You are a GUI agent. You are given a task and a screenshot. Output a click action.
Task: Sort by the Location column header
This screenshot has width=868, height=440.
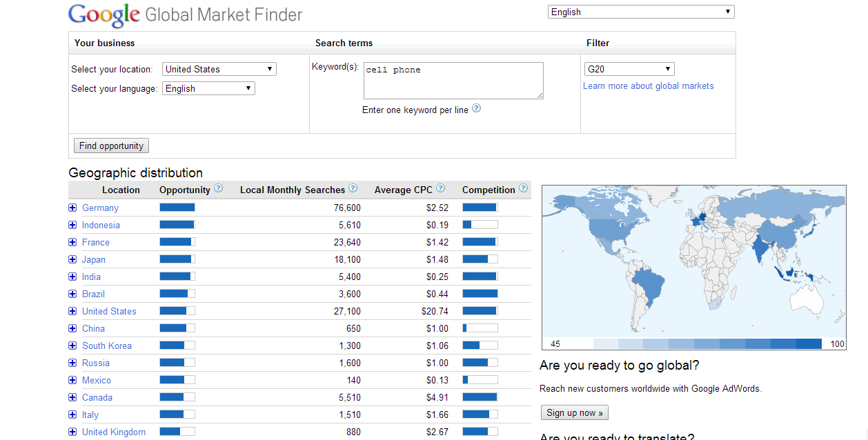(x=121, y=190)
